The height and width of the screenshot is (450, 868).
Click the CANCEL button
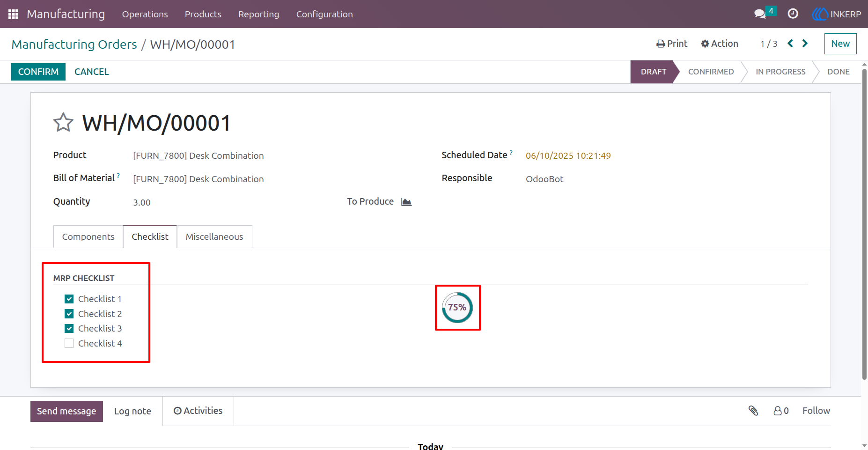[91, 72]
